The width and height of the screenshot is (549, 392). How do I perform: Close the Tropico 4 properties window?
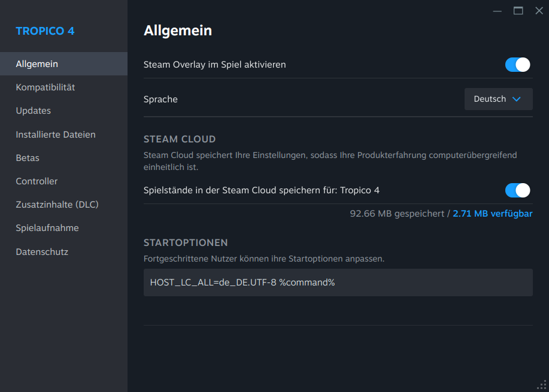(x=539, y=11)
